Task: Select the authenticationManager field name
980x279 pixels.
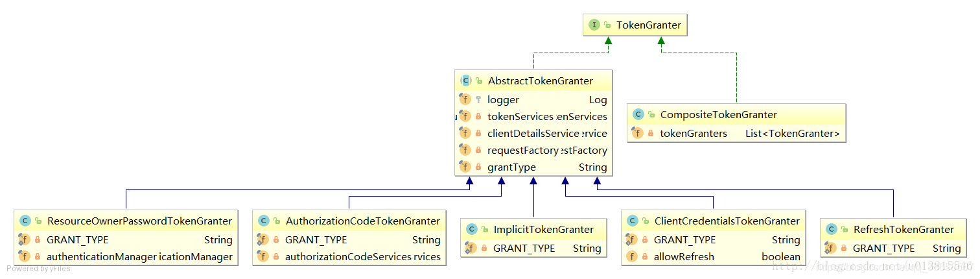Action: [x=102, y=256]
